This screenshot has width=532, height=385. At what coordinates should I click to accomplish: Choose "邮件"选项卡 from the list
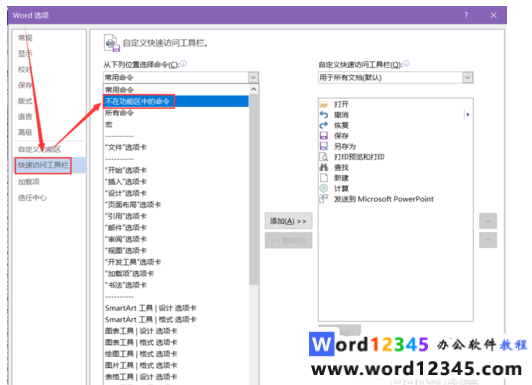tap(176, 228)
